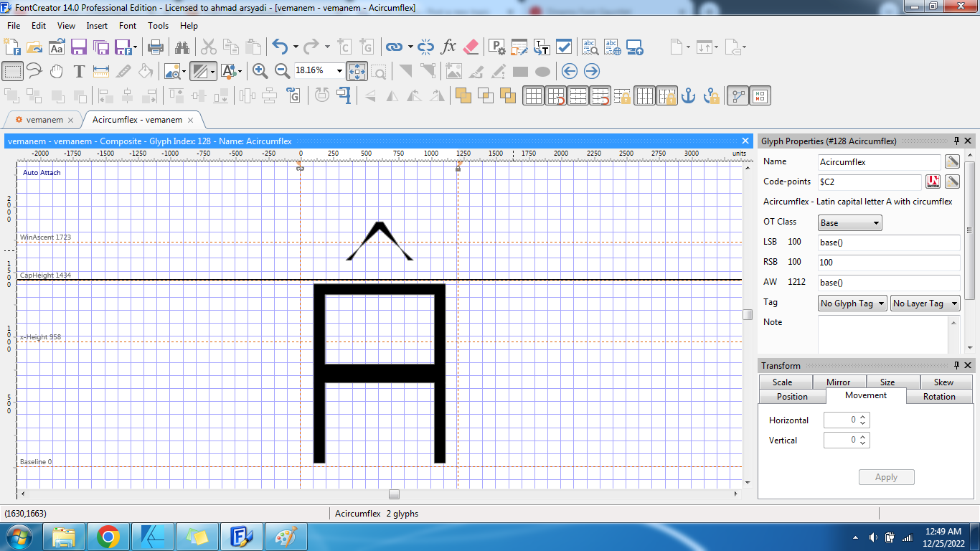Toggle lock vertical metrics button
980x551 pixels.
pos(666,95)
